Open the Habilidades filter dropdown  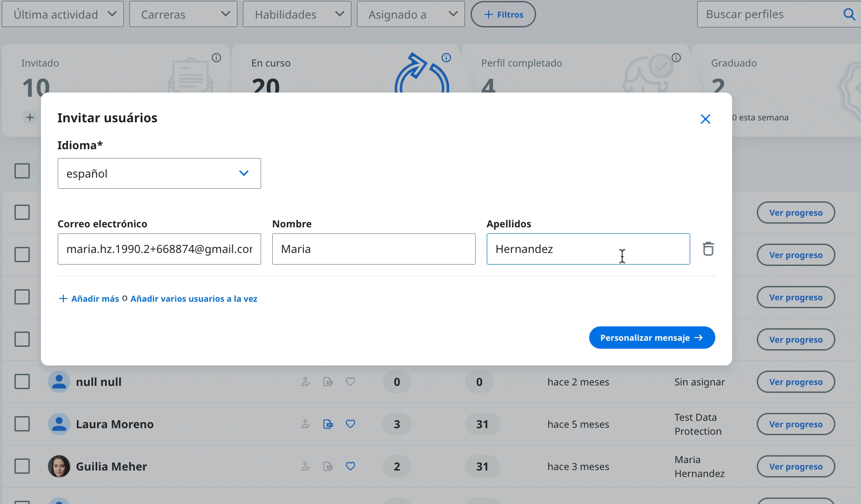(x=297, y=14)
